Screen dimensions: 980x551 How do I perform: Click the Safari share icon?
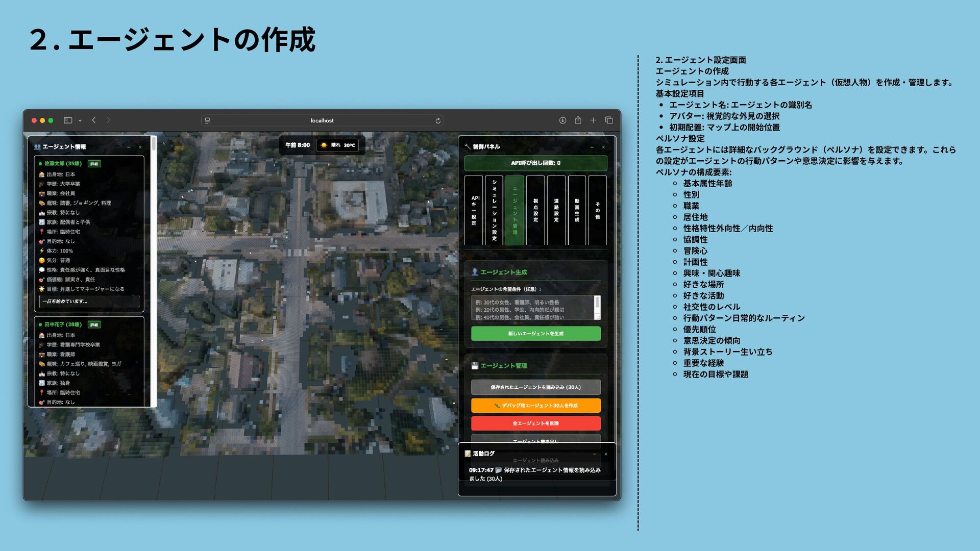point(578,120)
